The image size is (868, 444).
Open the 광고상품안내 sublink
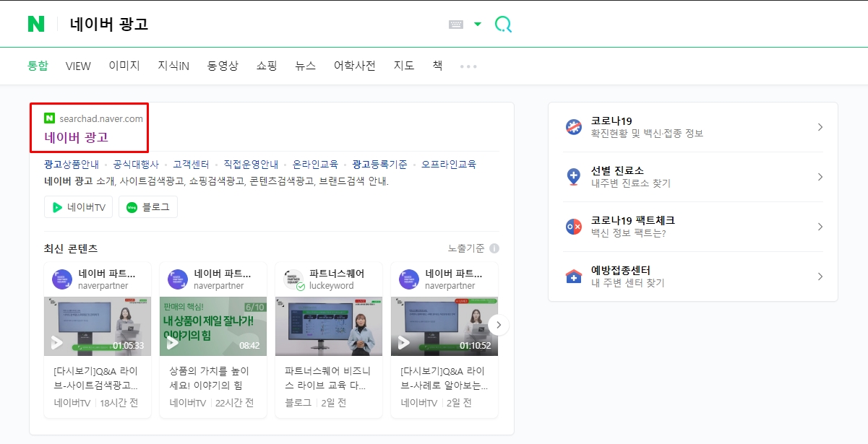pos(72,164)
